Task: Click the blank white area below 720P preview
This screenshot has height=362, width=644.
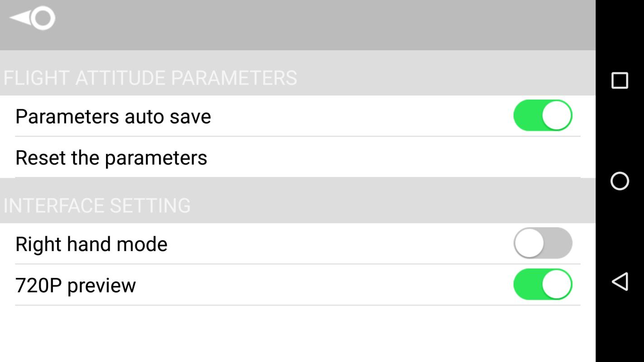Action: [x=294, y=335]
